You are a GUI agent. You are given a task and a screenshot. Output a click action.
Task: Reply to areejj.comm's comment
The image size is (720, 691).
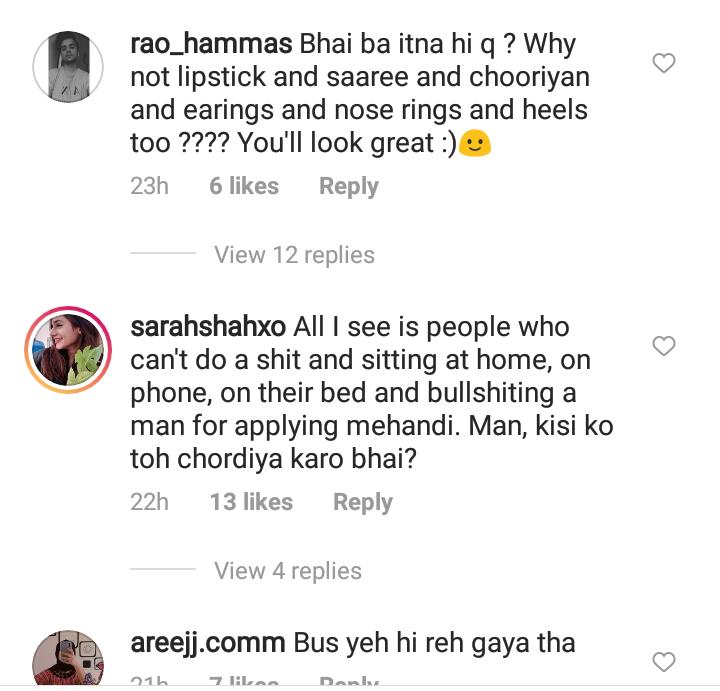pyautogui.click(x=348, y=683)
